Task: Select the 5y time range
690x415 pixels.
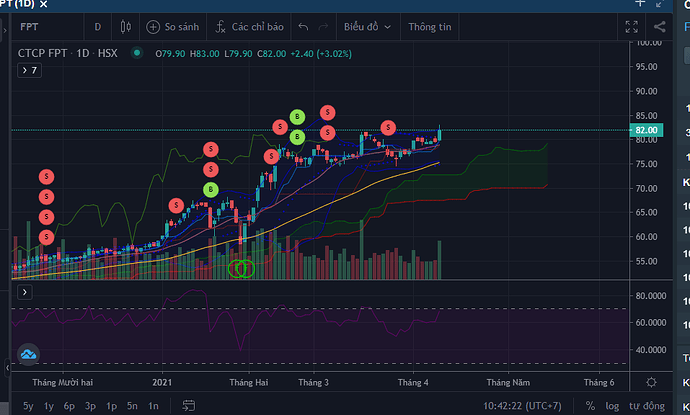Action: [x=27, y=405]
